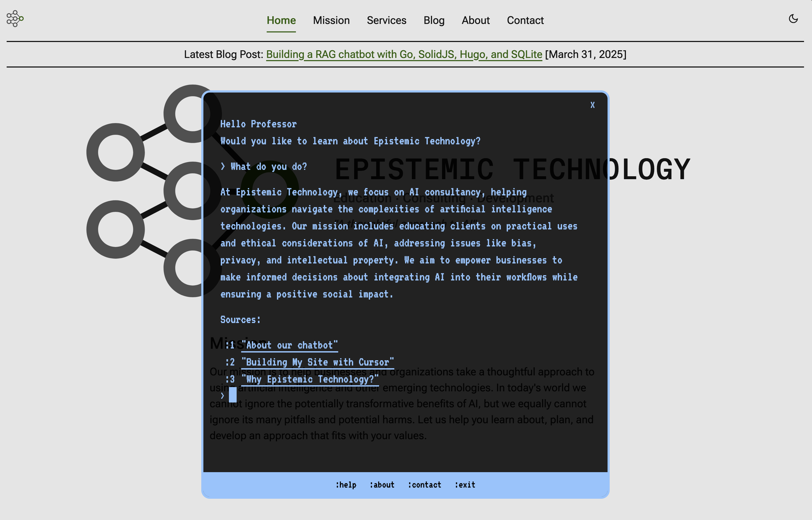This screenshot has height=520, width=812.
Task: Close the chatbot terminal with X
Action: pos(592,105)
